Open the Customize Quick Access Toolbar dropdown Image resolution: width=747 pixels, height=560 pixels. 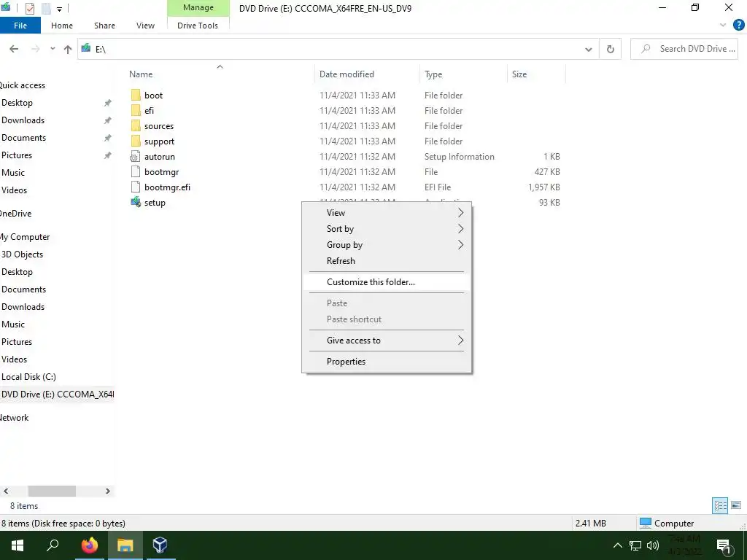click(x=60, y=9)
